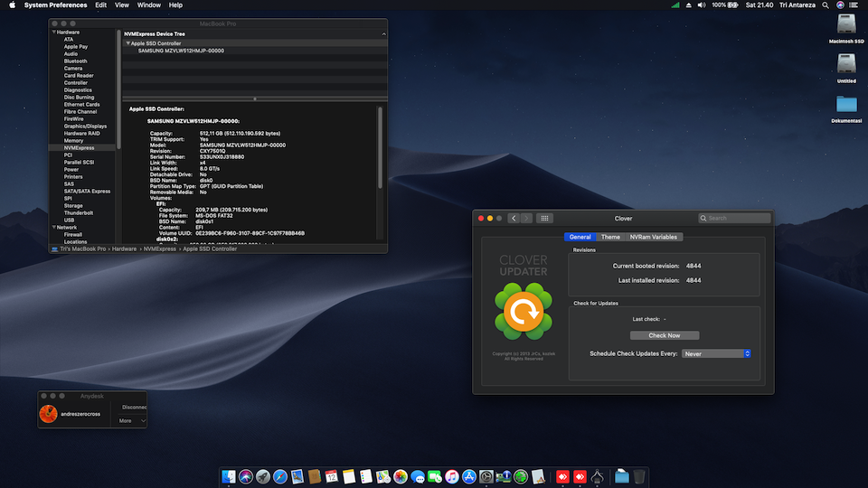Open Help menu in menu bar
This screenshot has width=868, height=488.
(175, 5)
